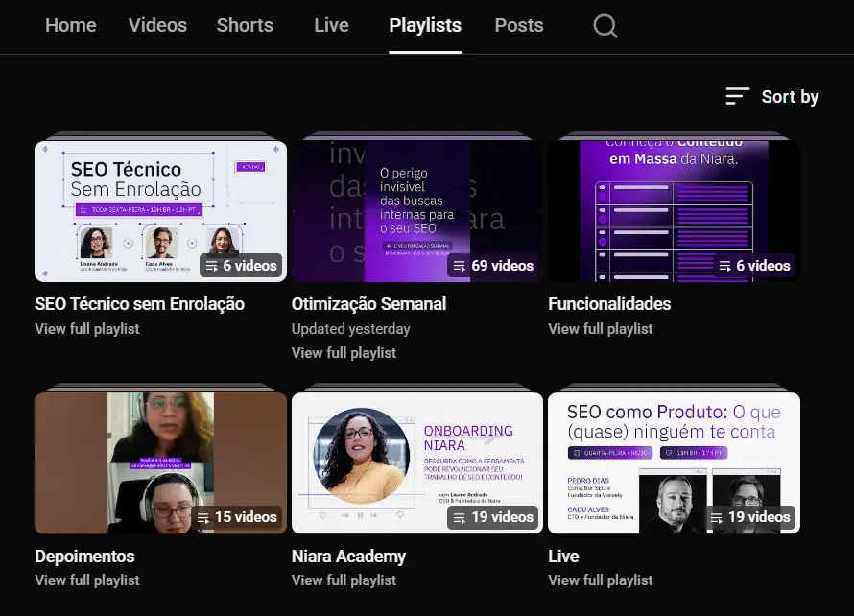Image resolution: width=854 pixels, height=616 pixels.
Task: Click the 15 videos badge on Depoimentos
Action: [x=236, y=517]
